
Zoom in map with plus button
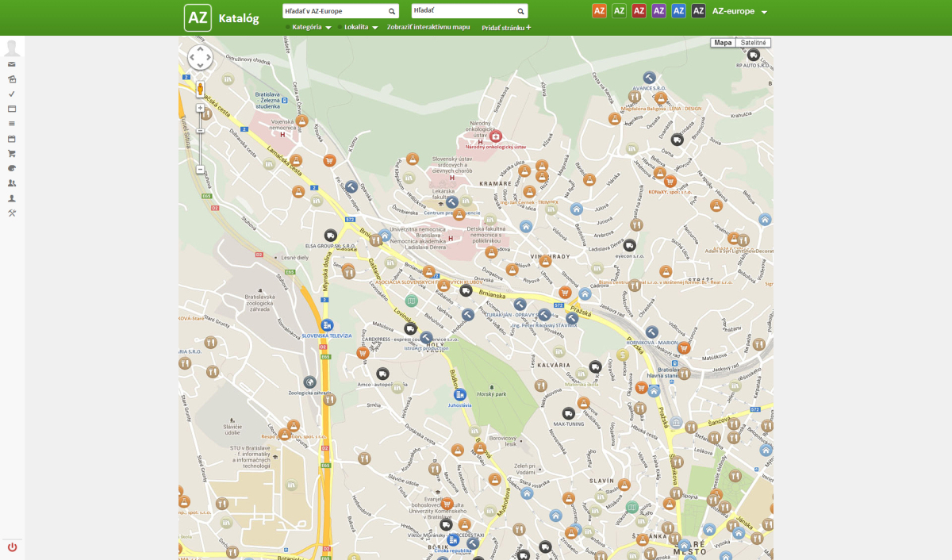click(200, 108)
